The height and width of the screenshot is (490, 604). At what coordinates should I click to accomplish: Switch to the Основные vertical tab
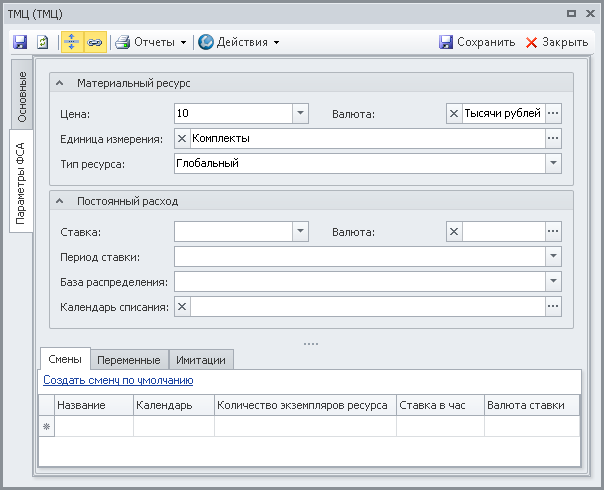coord(22,97)
